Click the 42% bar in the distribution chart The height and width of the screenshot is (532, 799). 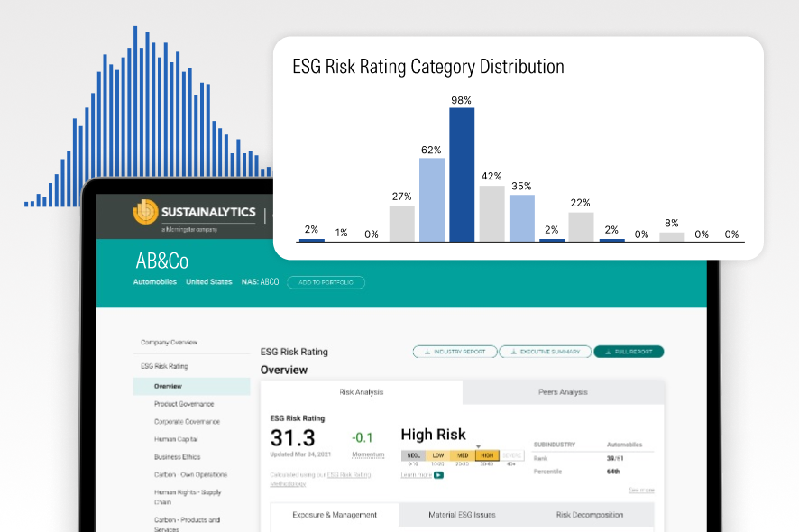tap(491, 214)
